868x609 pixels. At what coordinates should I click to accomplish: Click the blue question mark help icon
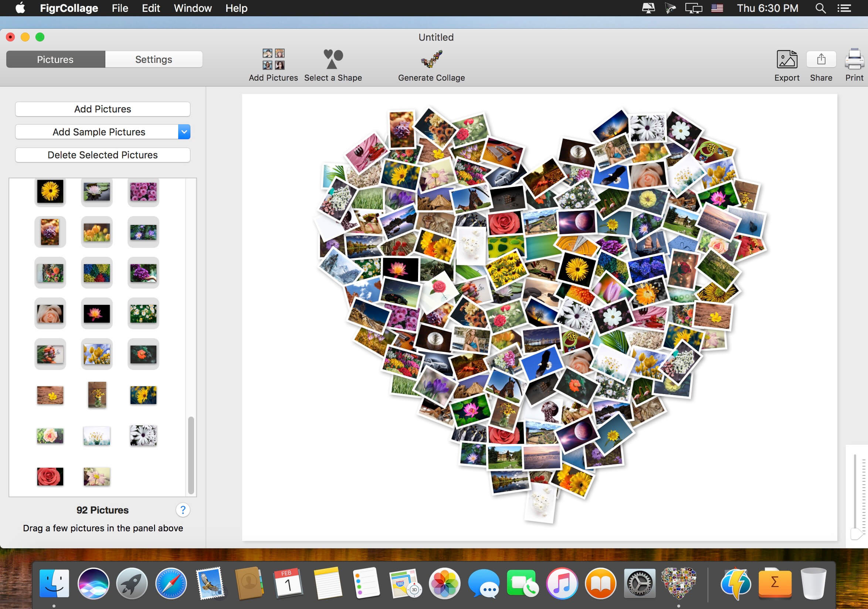tap(183, 510)
